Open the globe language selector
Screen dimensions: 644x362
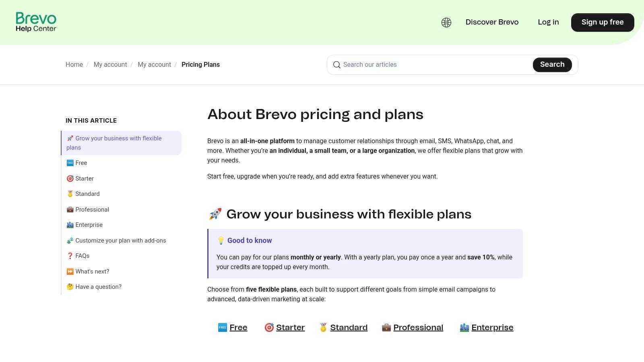pos(446,23)
